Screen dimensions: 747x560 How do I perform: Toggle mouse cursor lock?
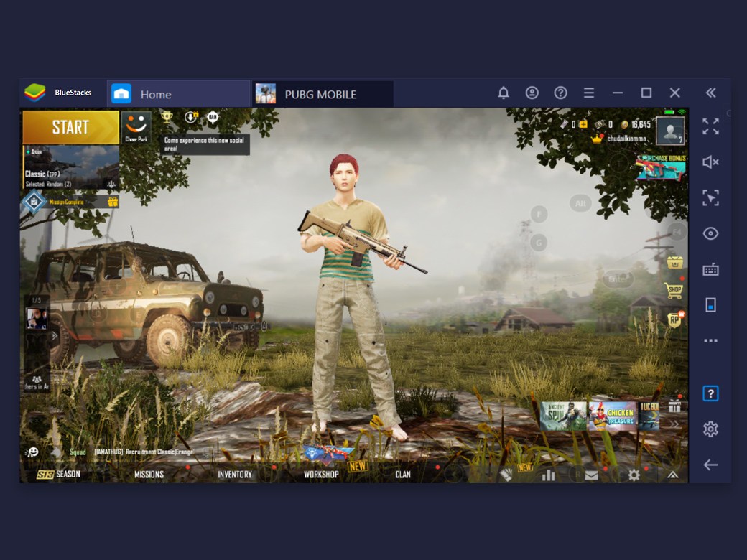(x=710, y=197)
